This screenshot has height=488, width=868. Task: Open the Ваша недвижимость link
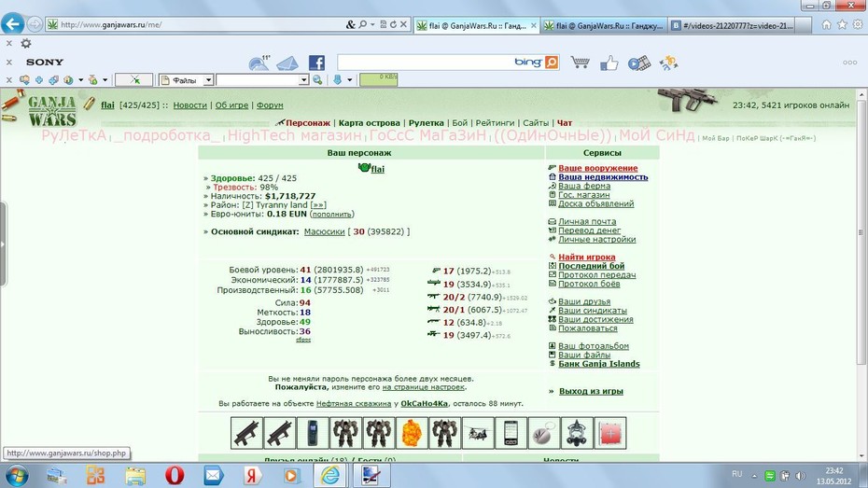pyautogui.click(x=603, y=177)
